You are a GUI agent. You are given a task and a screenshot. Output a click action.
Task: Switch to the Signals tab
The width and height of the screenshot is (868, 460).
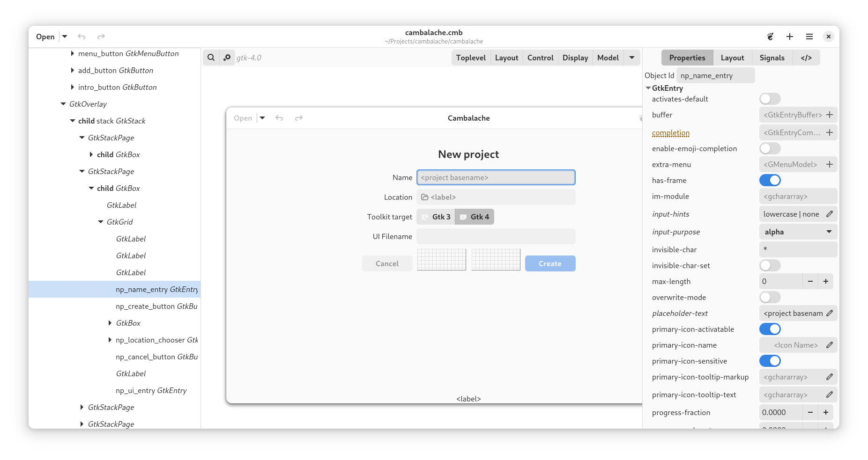(772, 58)
